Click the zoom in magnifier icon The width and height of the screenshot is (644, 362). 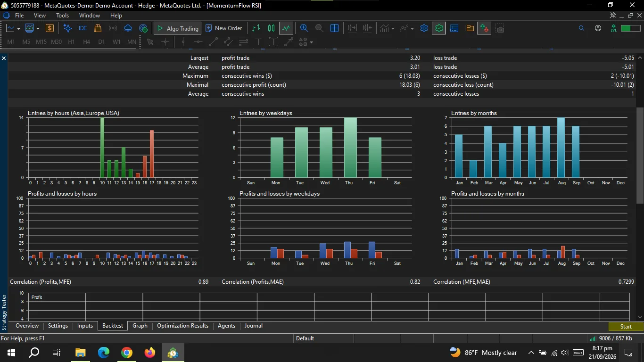[304, 28]
